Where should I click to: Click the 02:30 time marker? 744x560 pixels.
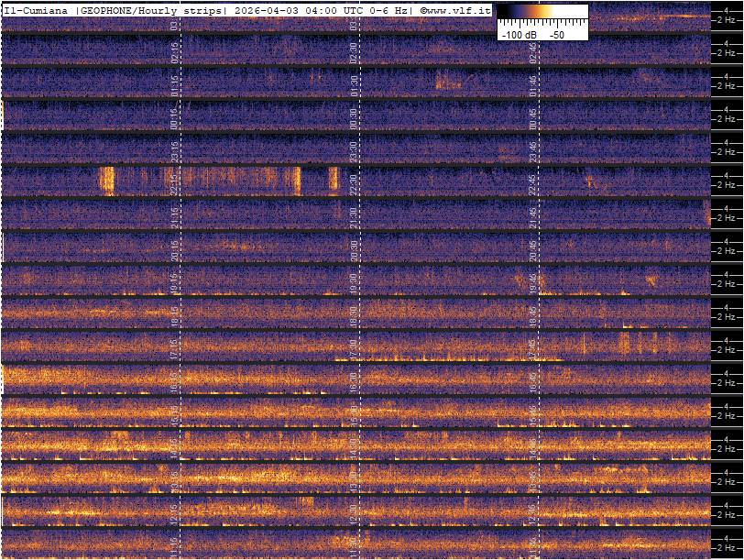pyautogui.click(x=354, y=52)
